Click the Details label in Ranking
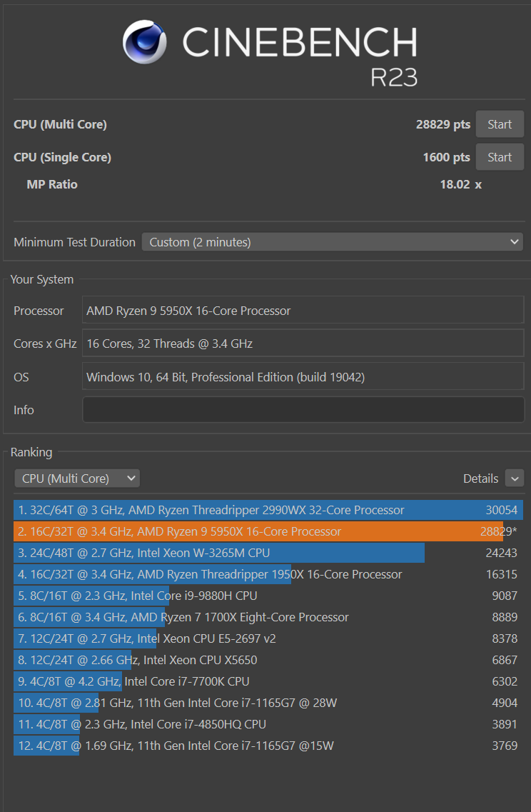The width and height of the screenshot is (531, 812). pos(480,478)
